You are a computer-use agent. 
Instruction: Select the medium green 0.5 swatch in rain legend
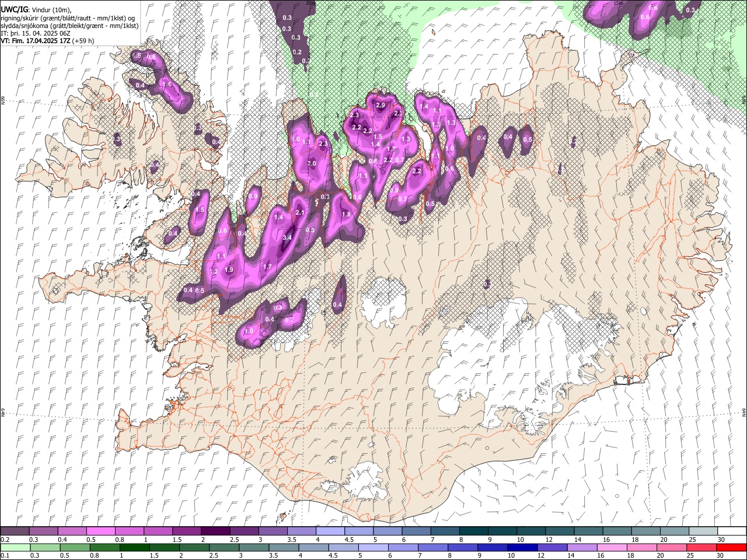(x=74, y=547)
